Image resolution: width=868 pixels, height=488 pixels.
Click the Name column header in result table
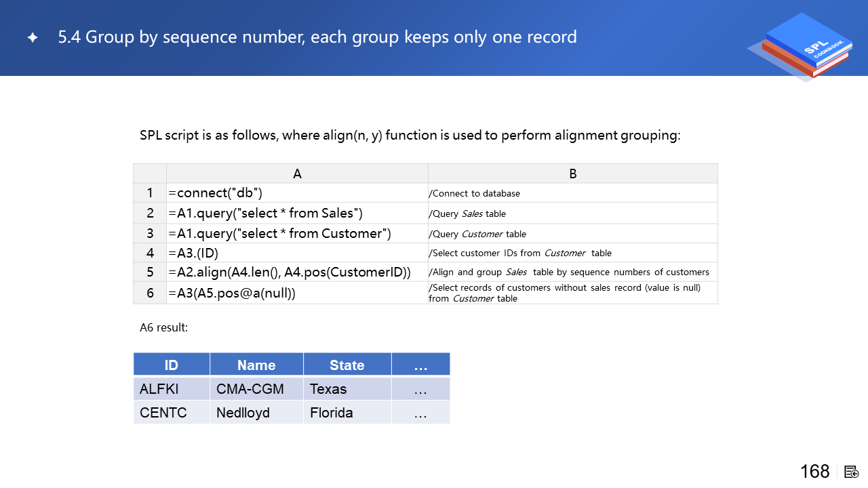(256, 365)
